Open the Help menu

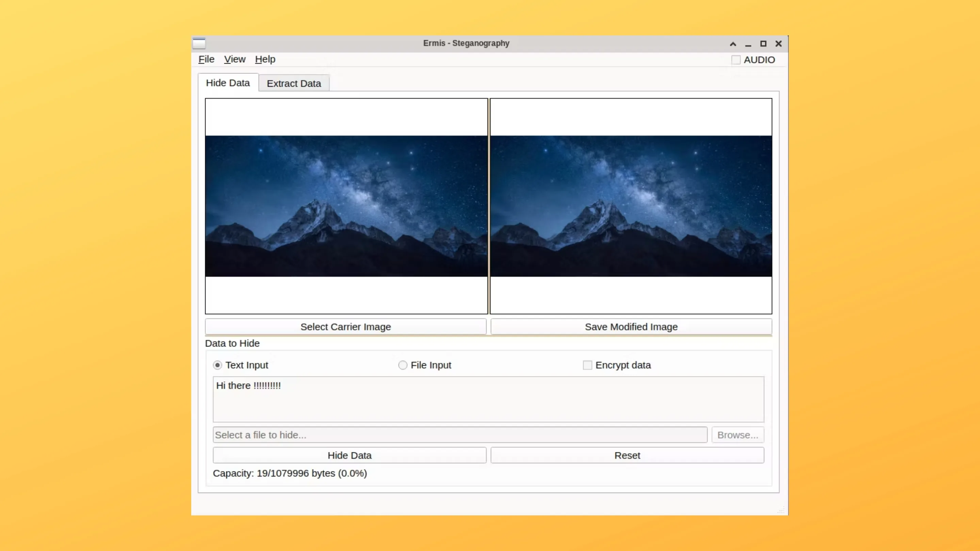[265, 59]
